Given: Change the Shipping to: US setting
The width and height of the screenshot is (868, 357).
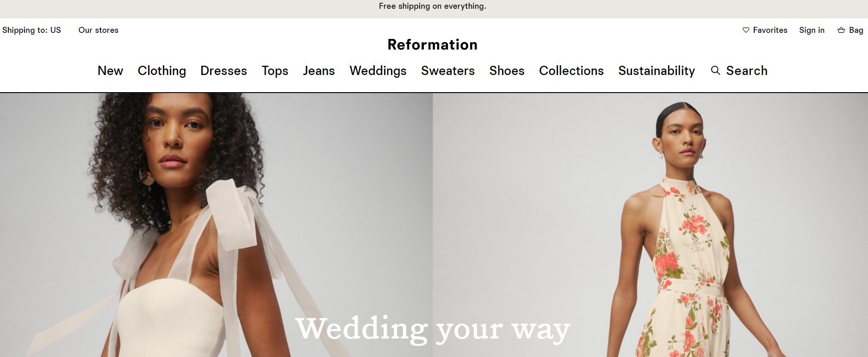Looking at the screenshot, I should click(x=31, y=30).
